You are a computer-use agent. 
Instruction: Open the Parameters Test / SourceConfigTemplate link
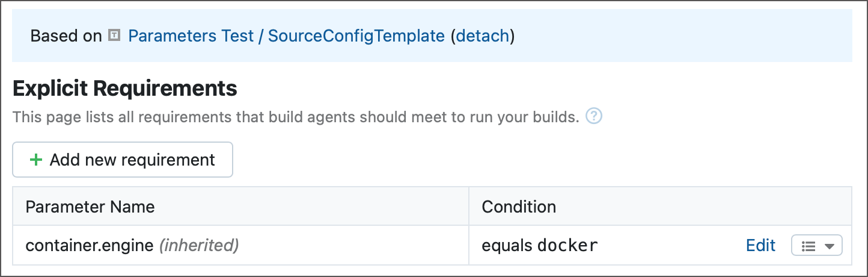coord(286,36)
